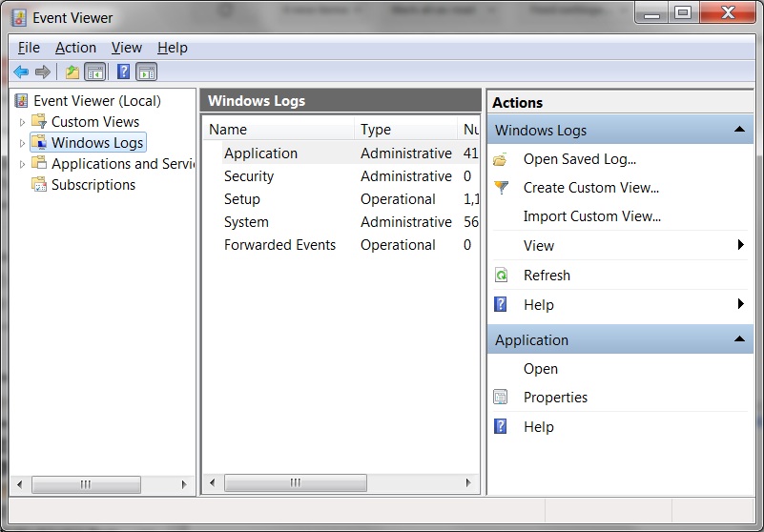764x532 pixels.
Task: Click Open under Application actions
Action: click(541, 369)
